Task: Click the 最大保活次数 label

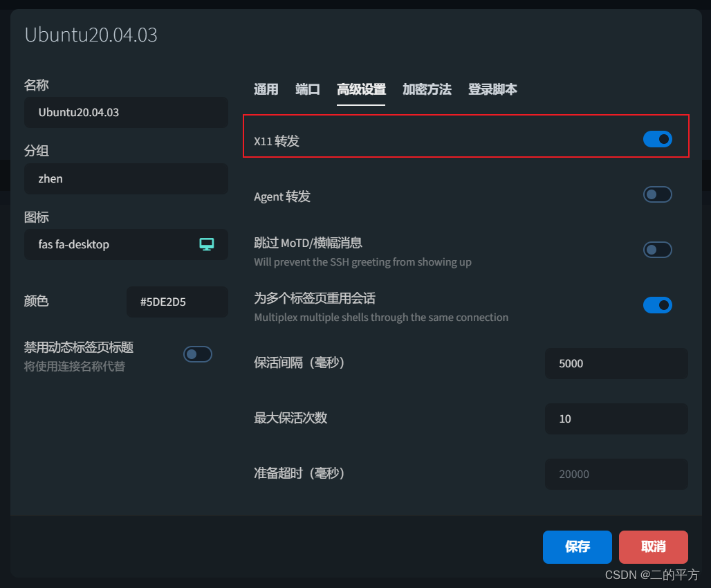Action: pyautogui.click(x=290, y=418)
